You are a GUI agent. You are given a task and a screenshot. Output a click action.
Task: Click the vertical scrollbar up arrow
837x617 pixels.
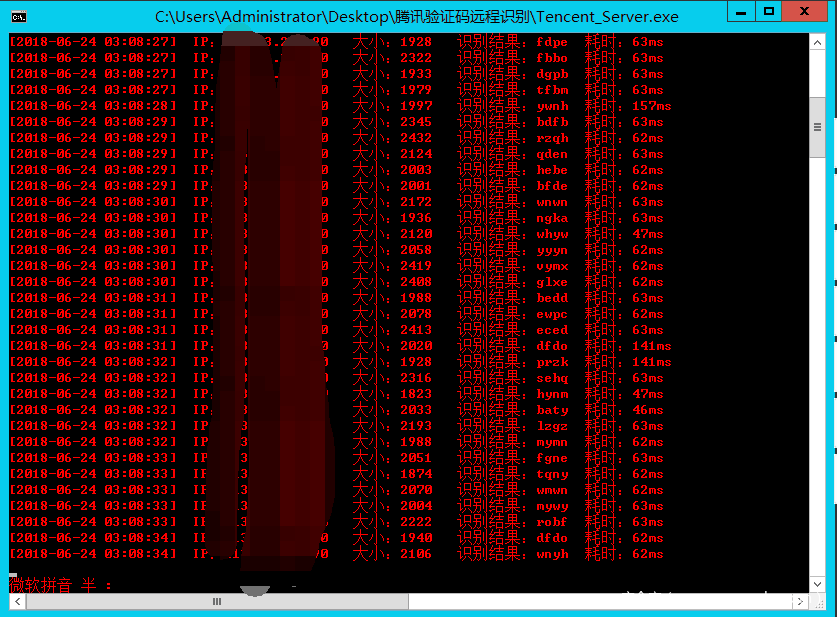(x=817, y=43)
